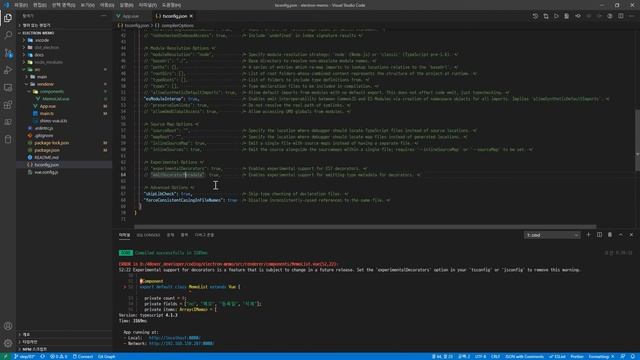Open the Remote Explorer view

8,88
